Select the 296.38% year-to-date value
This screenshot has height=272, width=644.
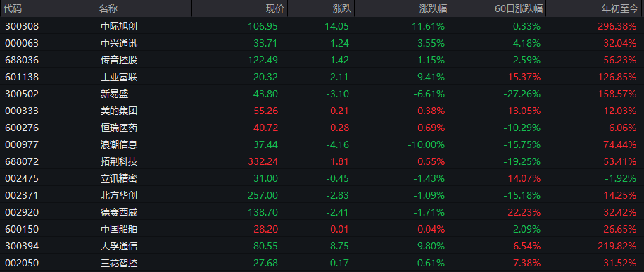point(617,26)
